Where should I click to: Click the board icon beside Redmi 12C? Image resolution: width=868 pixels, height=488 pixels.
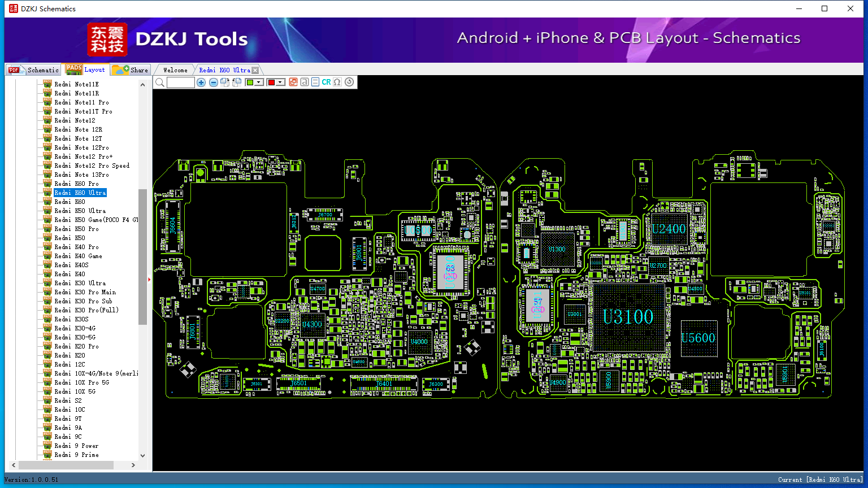point(47,364)
